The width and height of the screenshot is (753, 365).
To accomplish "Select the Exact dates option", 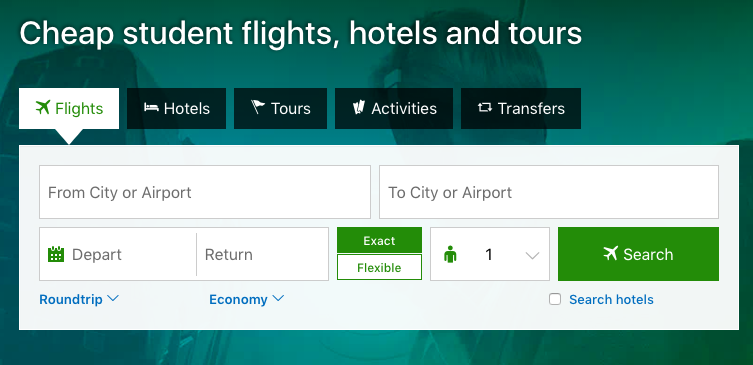I will coord(379,240).
